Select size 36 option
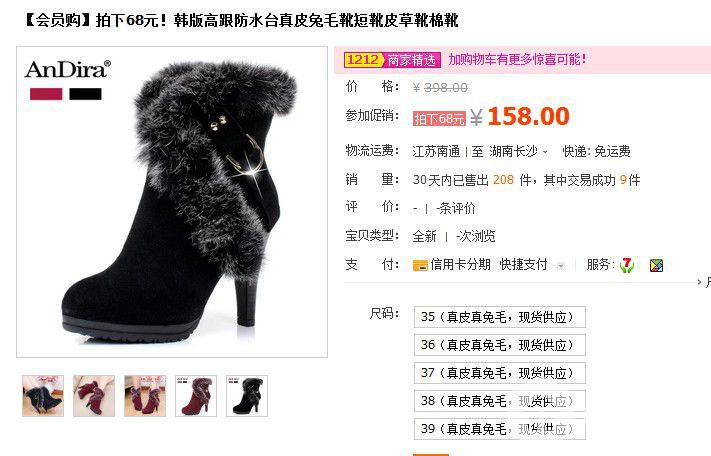This screenshot has height=456, width=711. [x=500, y=345]
